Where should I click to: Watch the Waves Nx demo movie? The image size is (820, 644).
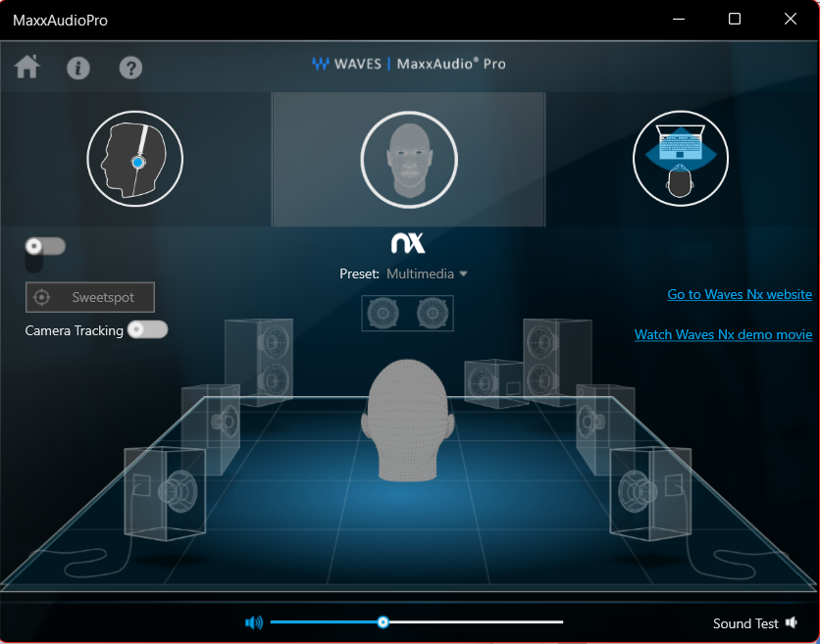tap(723, 334)
